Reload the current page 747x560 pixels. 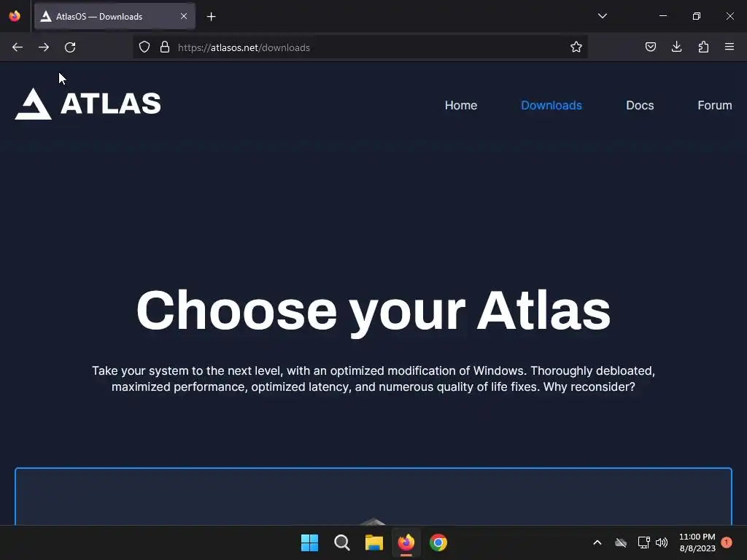pyautogui.click(x=70, y=47)
